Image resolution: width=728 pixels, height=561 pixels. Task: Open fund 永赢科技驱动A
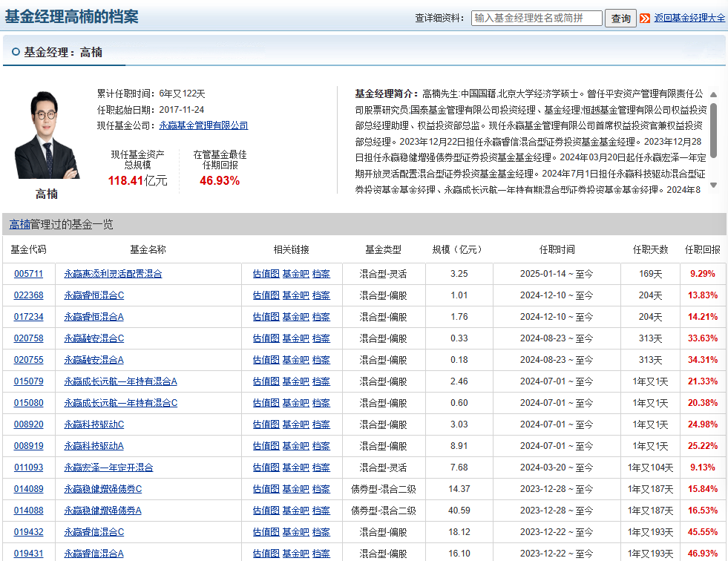point(94,446)
